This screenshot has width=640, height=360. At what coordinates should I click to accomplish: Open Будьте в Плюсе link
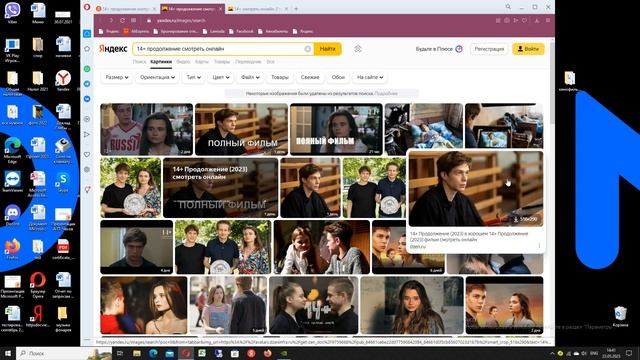[x=439, y=49]
